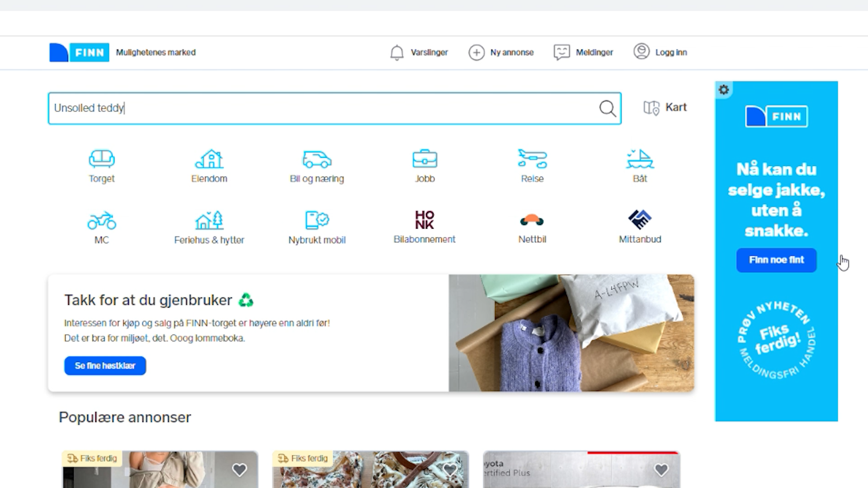Select the MC motorcycle icon

click(x=102, y=221)
